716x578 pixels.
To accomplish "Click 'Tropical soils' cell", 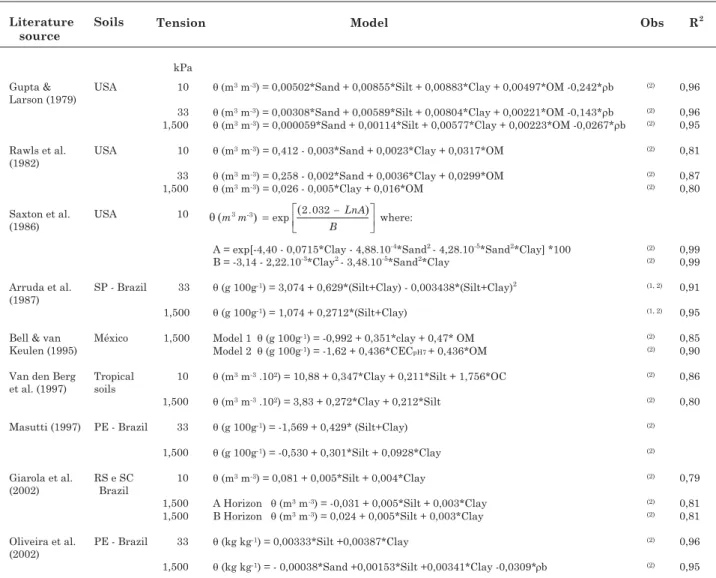I will point(114,383).
